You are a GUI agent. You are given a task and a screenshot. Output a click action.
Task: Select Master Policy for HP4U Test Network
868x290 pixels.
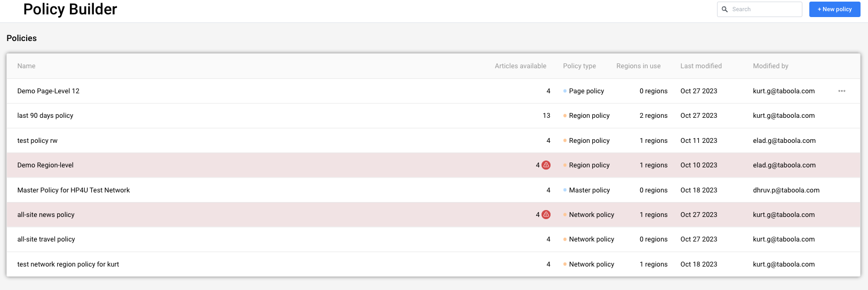tap(74, 190)
